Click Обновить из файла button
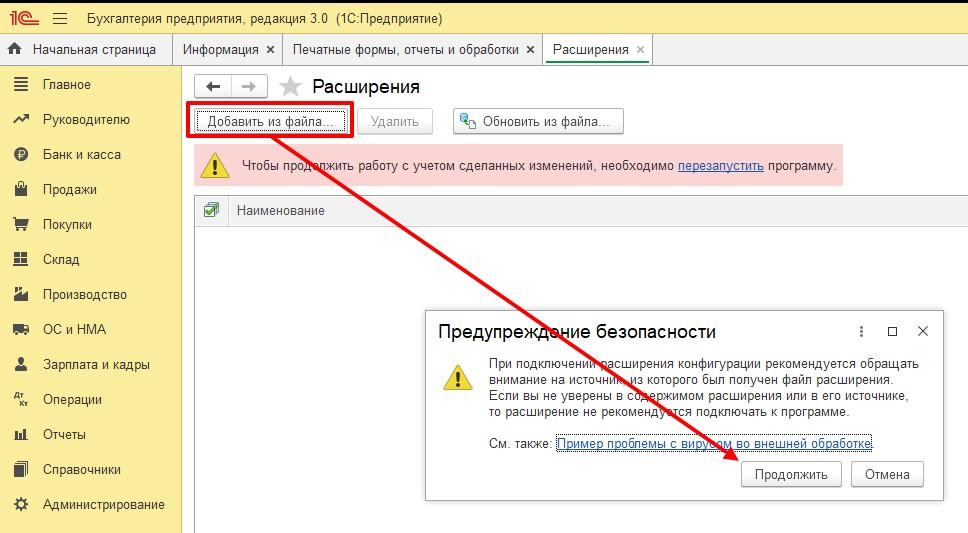Viewport: 968px width, 533px height. tap(538, 121)
